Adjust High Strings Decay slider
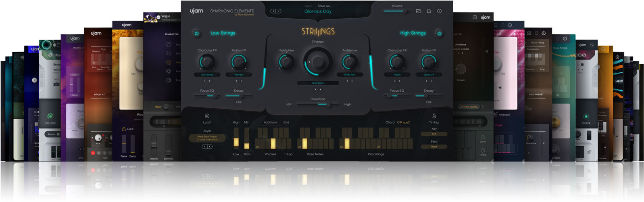This screenshot has width=644, height=202. pyautogui.click(x=429, y=96)
